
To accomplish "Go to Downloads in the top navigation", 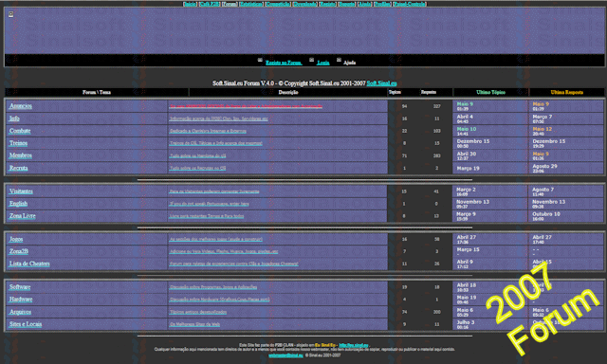I will 305,4.
